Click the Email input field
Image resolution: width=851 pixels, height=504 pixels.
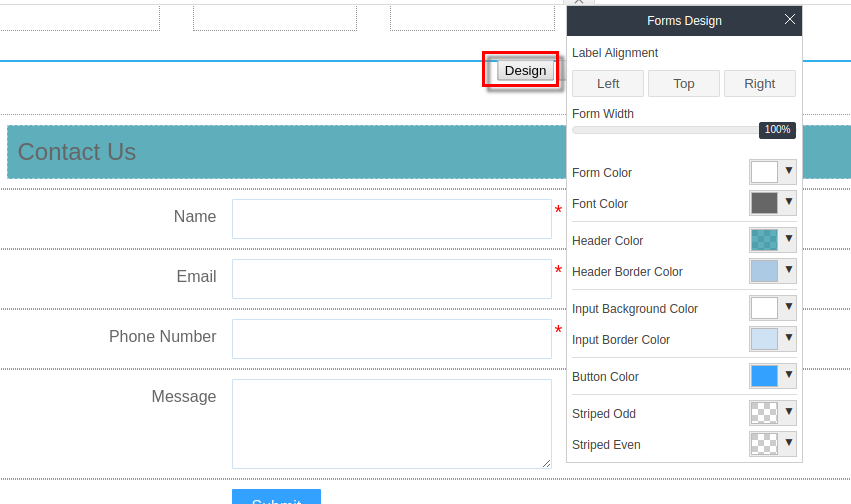(391, 279)
